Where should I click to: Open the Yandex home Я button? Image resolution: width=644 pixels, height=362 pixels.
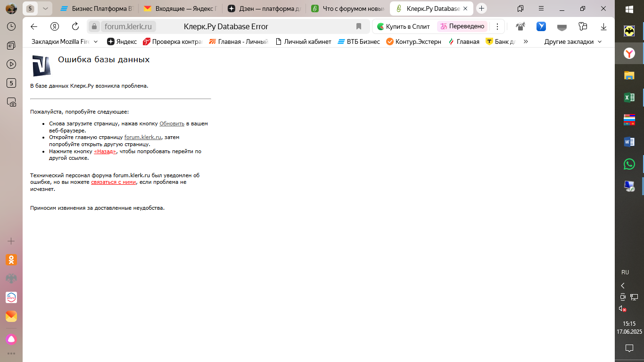point(55,26)
